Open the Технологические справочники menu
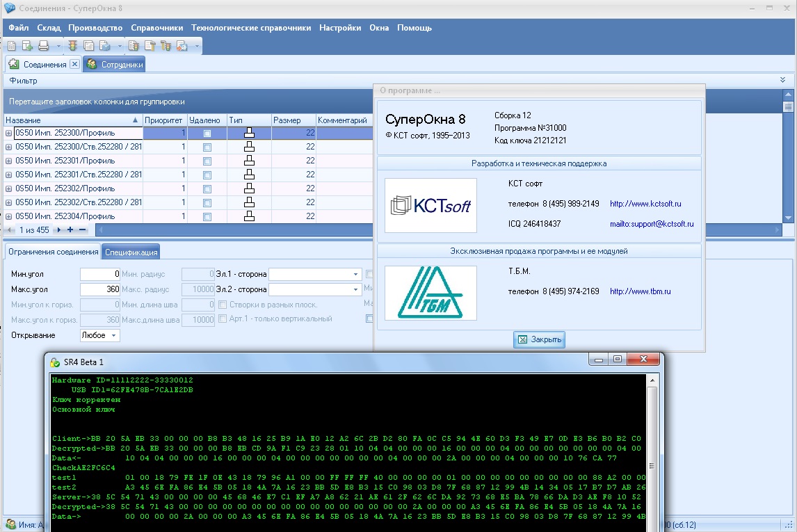The height and width of the screenshot is (532, 797). 251,28
